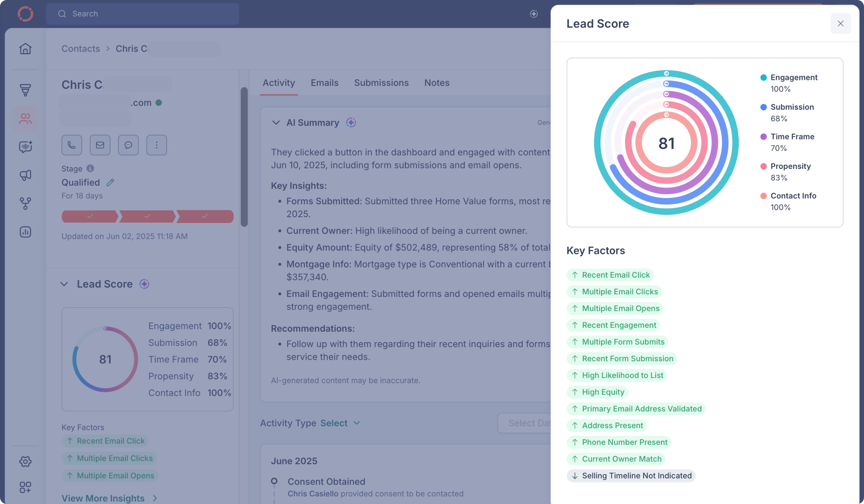This screenshot has width=864, height=504.
Task: Click the Propensity 83% row in the sidebar
Action: point(188,376)
